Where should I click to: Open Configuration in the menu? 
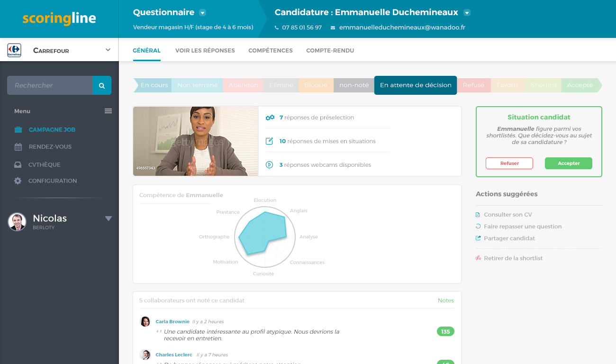point(53,181)
